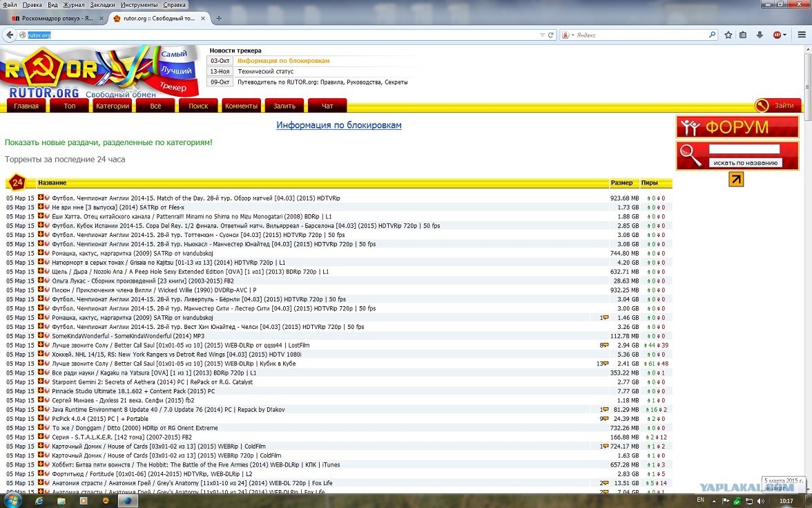Open the Категории section
The width and height of the screenshot is (812, 508).
[113, 106]
